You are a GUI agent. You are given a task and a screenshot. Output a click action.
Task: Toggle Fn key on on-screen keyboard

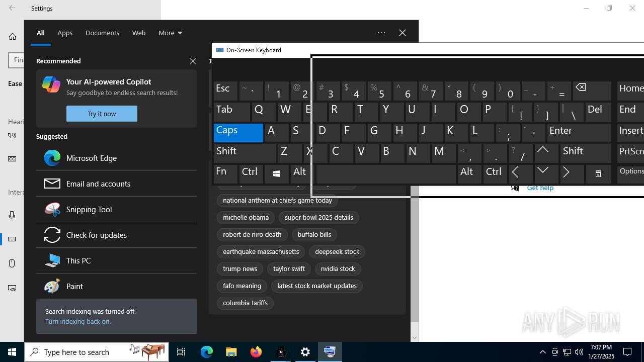(x=225, y=174)
